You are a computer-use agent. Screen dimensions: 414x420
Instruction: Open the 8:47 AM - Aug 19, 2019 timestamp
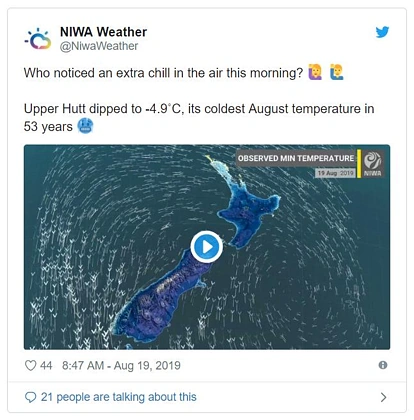tap(121, 365)
